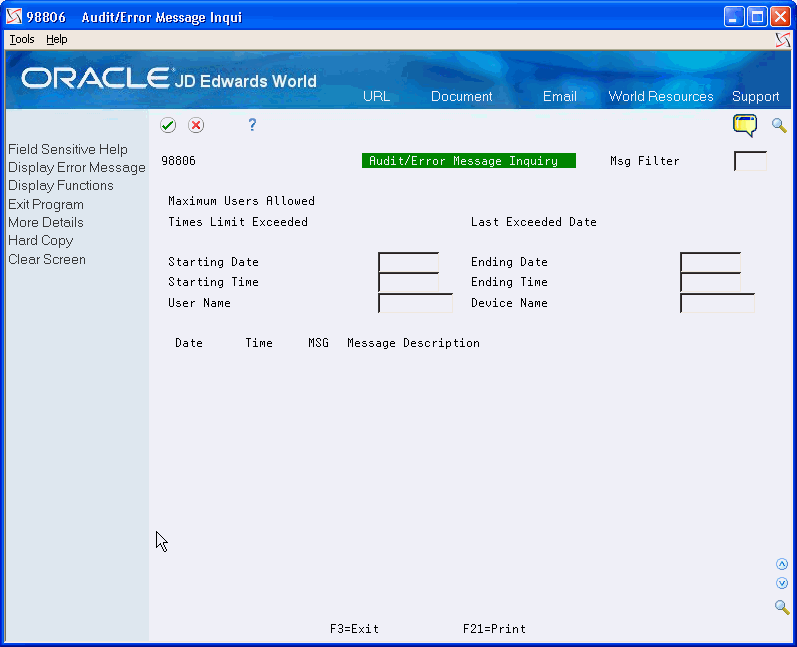
Task: Open the Tools menu
Action: (x=22, y=39)
